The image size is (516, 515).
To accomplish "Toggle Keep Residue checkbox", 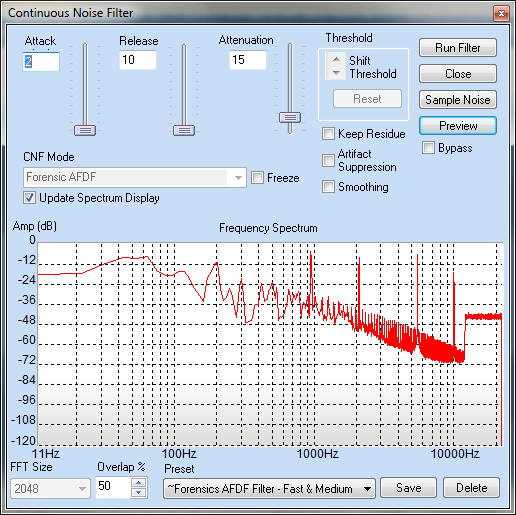I will point(328,134).
